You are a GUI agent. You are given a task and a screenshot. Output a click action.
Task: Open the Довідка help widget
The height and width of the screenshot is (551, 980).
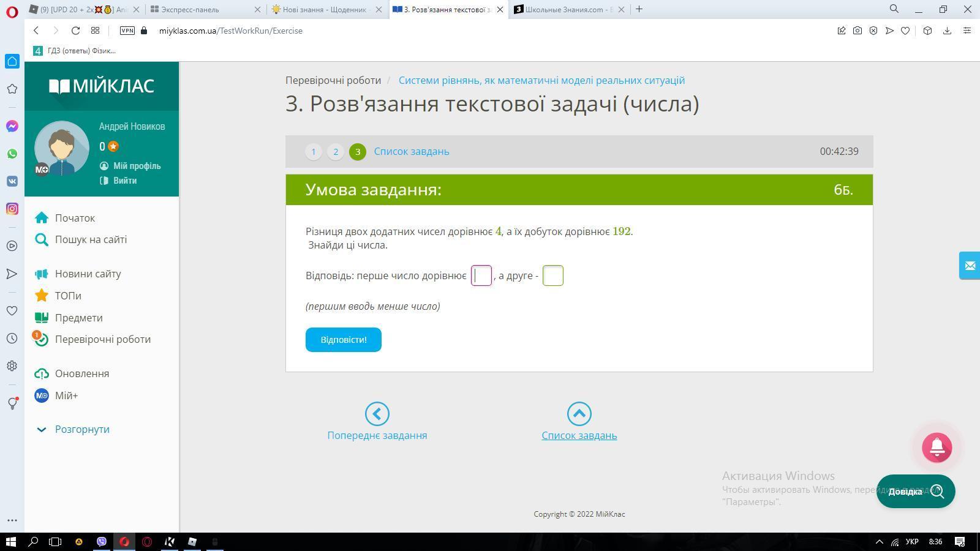click(x=915, y=492)
